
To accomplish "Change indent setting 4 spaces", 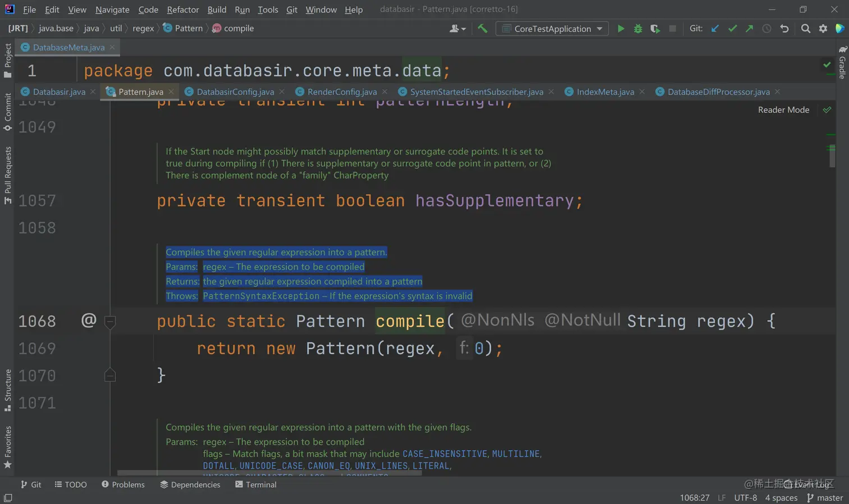I will point(781,498).
